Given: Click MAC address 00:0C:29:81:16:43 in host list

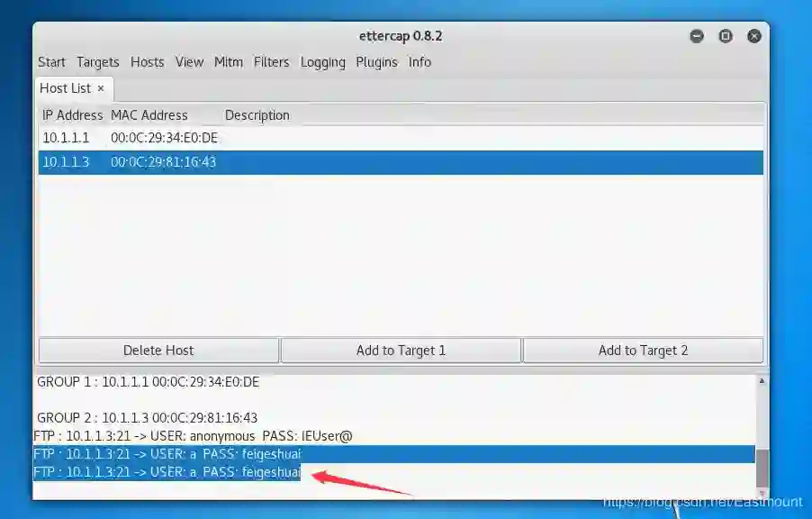Looking at the screenshot, I should tap(163, 162).
